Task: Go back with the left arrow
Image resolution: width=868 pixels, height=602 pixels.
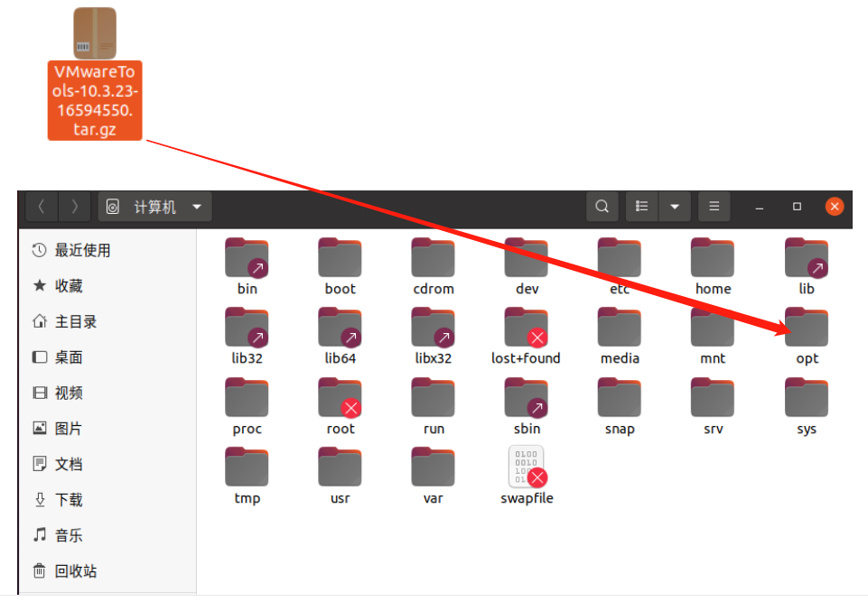Action: 42,207
